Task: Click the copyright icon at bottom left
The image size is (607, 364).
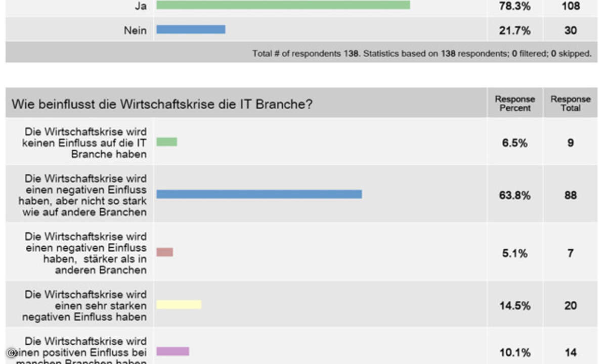Action: pyautogui.click(x=11, y=353)
